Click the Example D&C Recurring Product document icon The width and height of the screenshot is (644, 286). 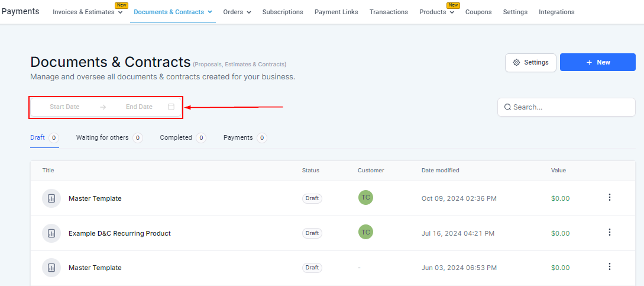pos(51,233)
